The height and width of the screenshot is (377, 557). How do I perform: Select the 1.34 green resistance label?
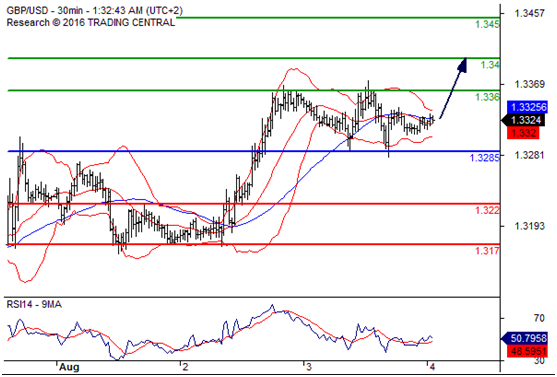[x=490, y=65]
